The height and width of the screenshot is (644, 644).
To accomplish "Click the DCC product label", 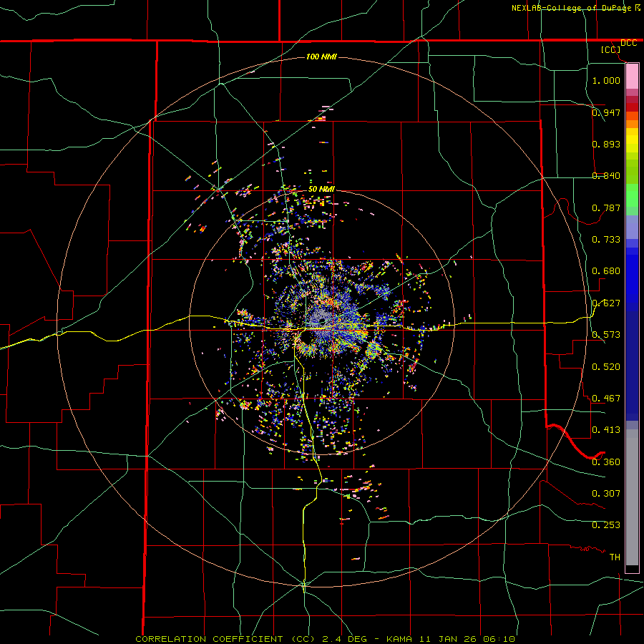I will 628,43.
